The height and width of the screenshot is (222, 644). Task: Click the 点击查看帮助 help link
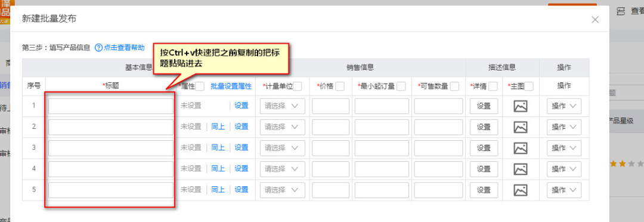click(x=124, y=48)
